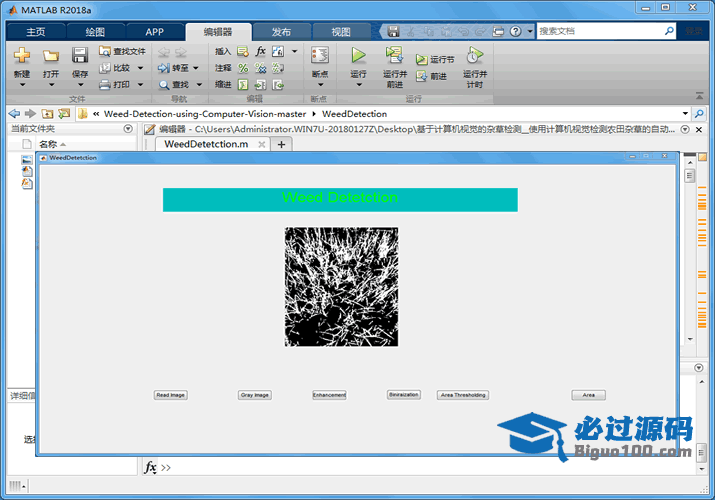Click the New file (新建) icon
Viewport: 715px width, 500px height.
pyautogui.click(x=21, y=57)
